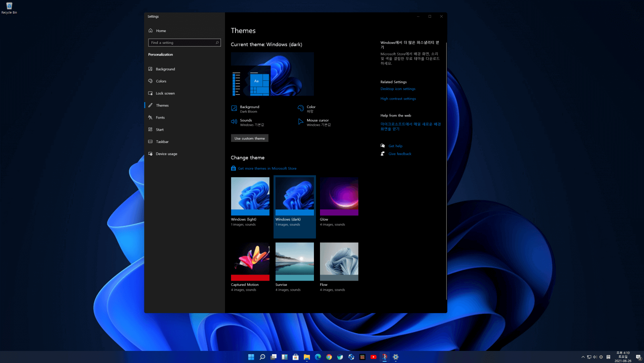Click the Settings gear on taskbar
Screen dimensions: 644x363
coord(396,357)
